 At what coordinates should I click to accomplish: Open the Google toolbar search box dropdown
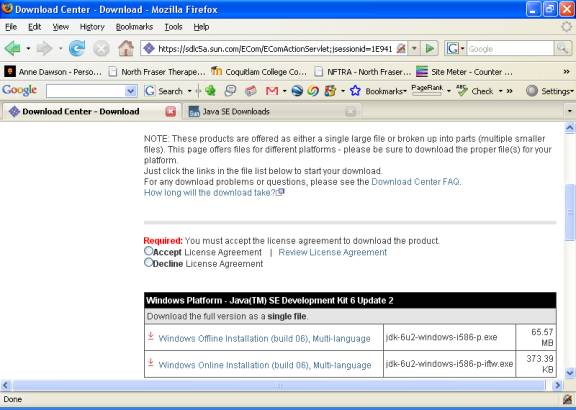(x=130, y=91)
